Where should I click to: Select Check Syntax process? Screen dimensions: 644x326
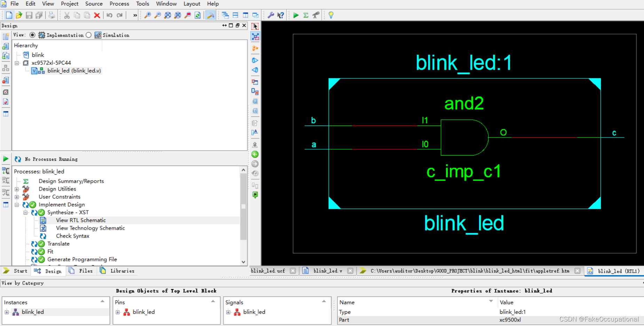click(x=72, y=236)
